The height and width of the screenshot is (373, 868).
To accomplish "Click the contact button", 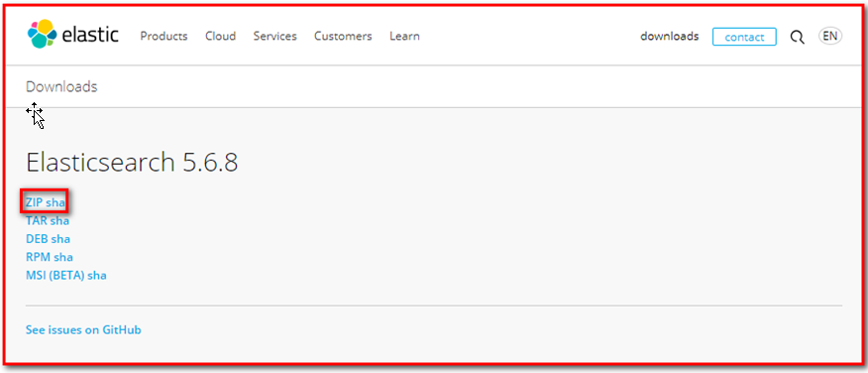I will (744, 37).
